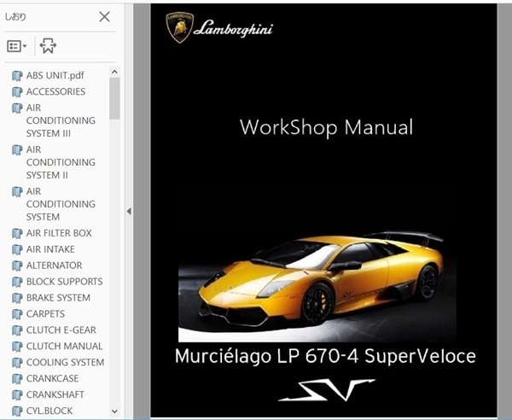512x420 pixels.
Task: Click bookmark icon beside CRANKCASE
Action: pyautogui.click(x=17, y=378)
